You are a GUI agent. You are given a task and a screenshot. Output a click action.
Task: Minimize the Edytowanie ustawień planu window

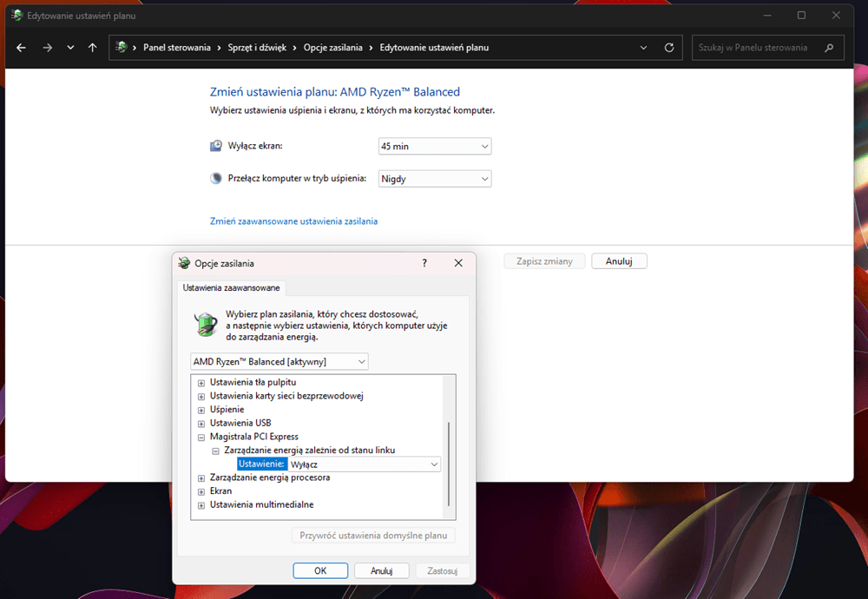pyautogui.click(x=767, y=16)
